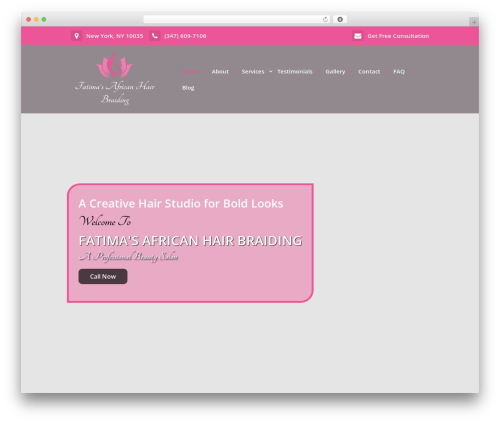500x423 pixels.
Task: Open the FAQ page
Action: 399,72
